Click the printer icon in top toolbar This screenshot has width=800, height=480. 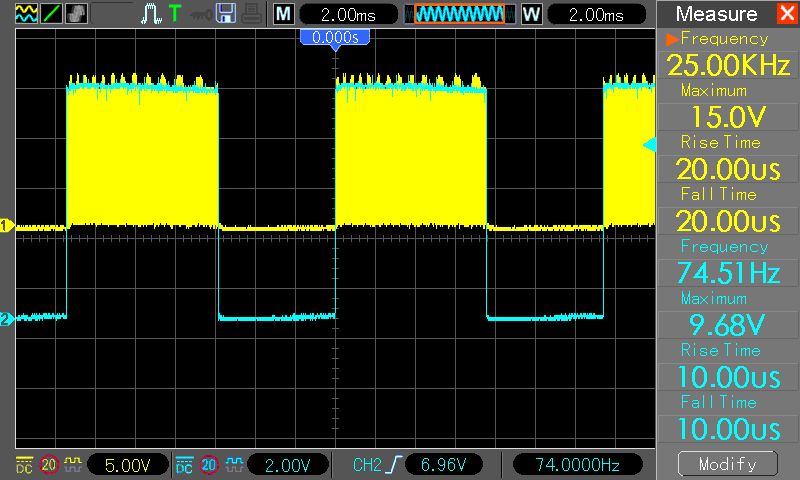point(251,14)
